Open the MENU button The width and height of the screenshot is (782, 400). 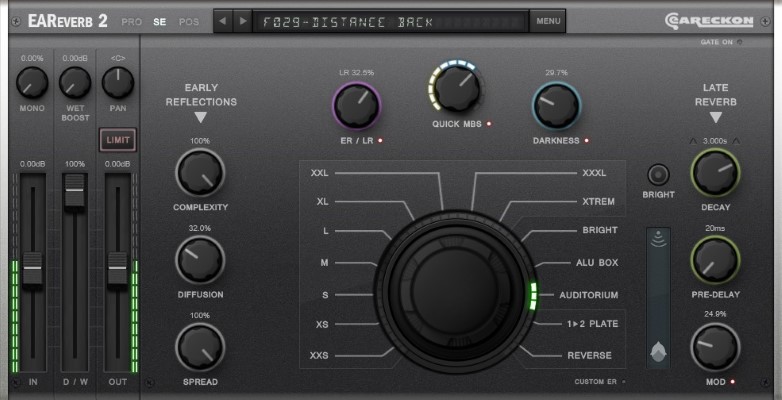click(548, 21)
